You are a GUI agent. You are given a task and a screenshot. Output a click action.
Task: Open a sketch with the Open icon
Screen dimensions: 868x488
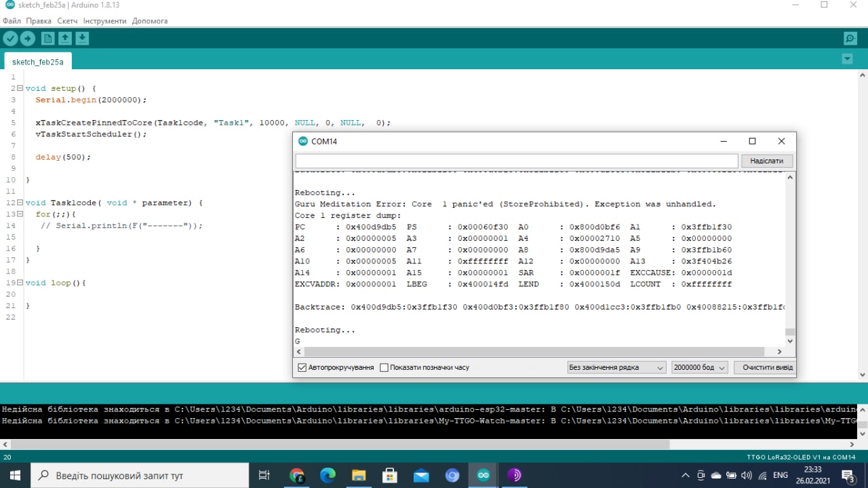[65, 39]
